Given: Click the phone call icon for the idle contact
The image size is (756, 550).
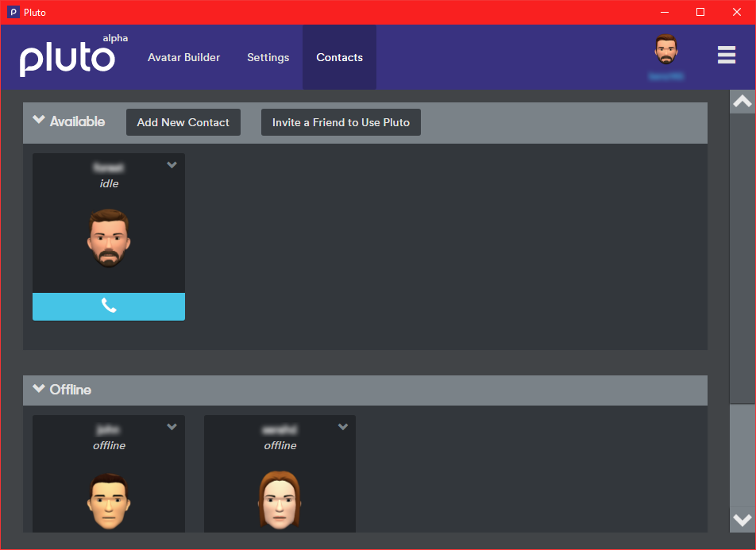Looking at the screenshot, I should [x=109, y=306].
